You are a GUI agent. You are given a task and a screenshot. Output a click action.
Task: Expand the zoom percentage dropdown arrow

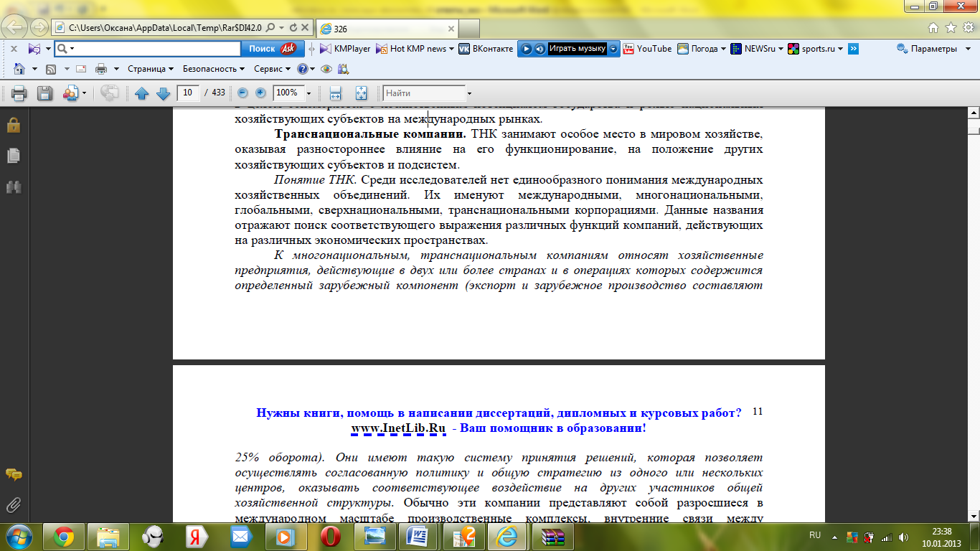309,93
